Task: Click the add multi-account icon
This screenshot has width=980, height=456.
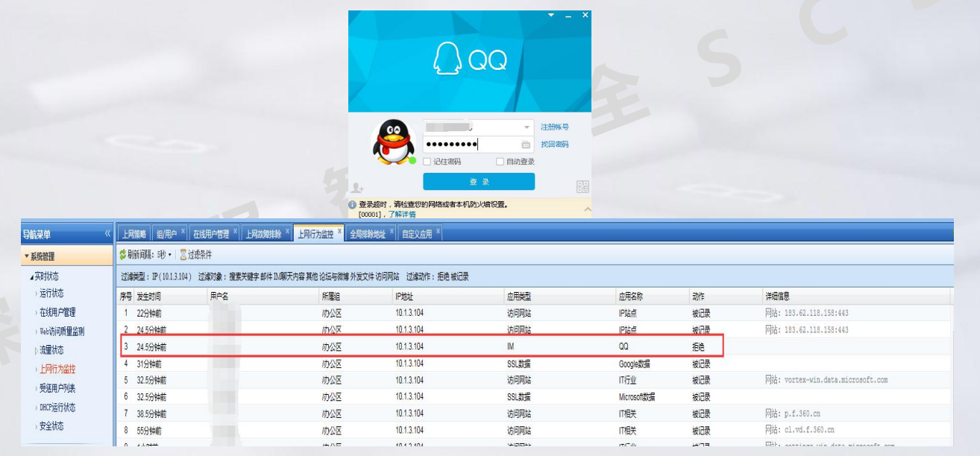Action: click(x=357, y=187)
